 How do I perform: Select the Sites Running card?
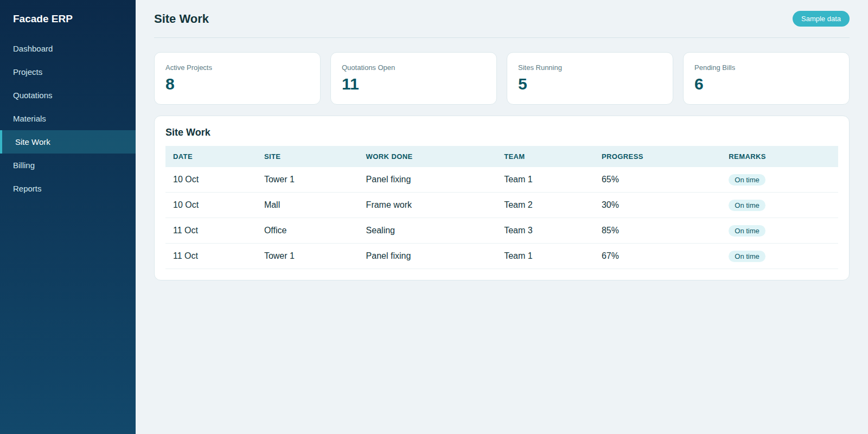point(590,79)
